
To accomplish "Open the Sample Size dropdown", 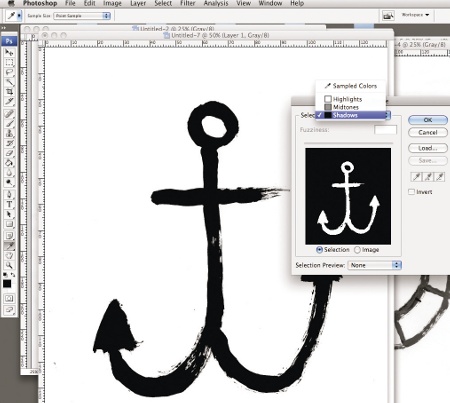I will (82, 16).
